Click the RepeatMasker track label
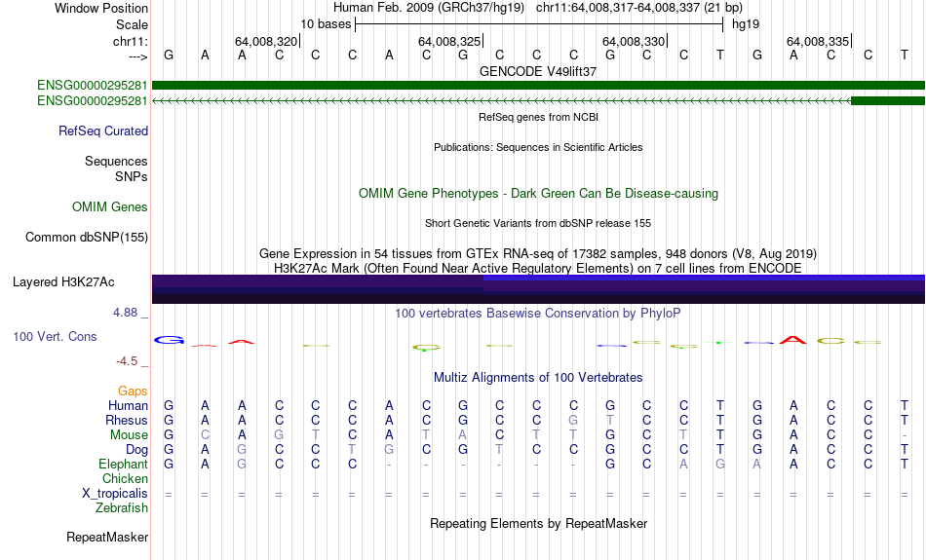The width and height of the screenshot is (926, 560). 107,537
